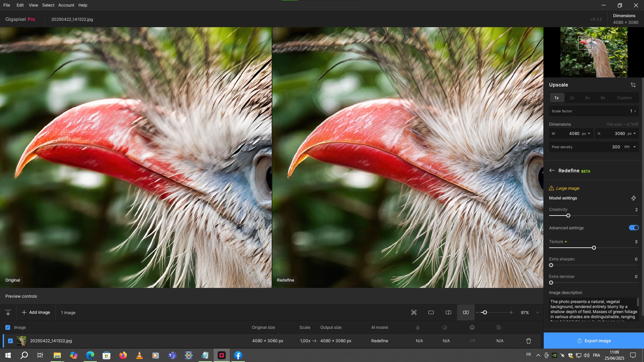Open the zoom percentage dropdown chevron
This screenshot has width=644, height=362.
pyautogui.click(x=537, y=312)
